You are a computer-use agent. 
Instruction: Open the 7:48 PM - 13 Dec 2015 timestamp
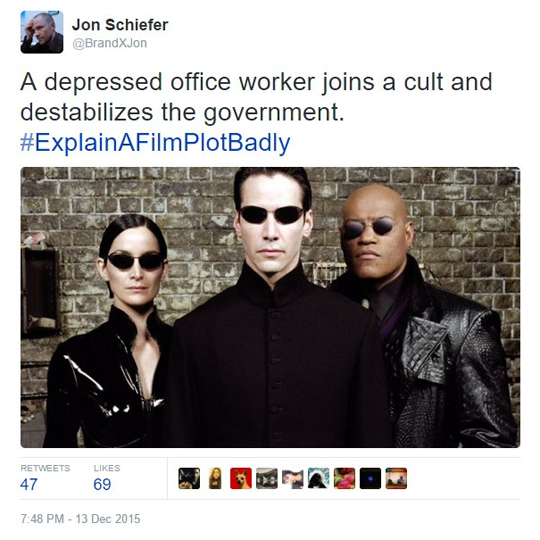80,519
